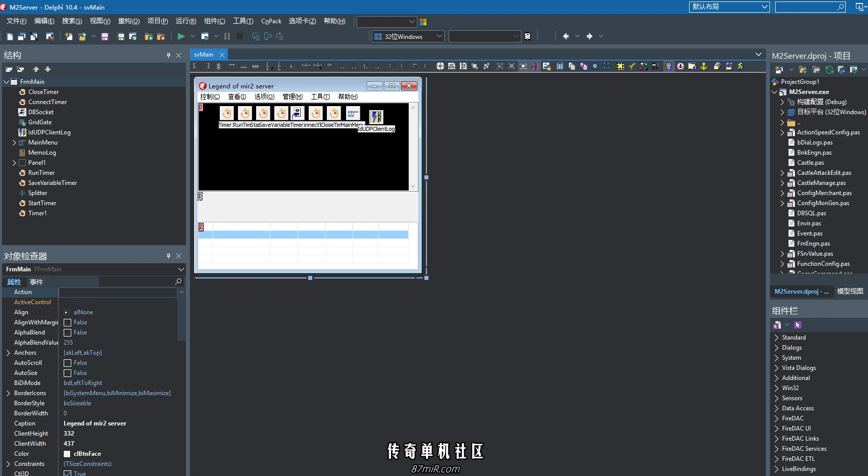Expand Panel1 node in Structure tree

click(x=14, y=163)
